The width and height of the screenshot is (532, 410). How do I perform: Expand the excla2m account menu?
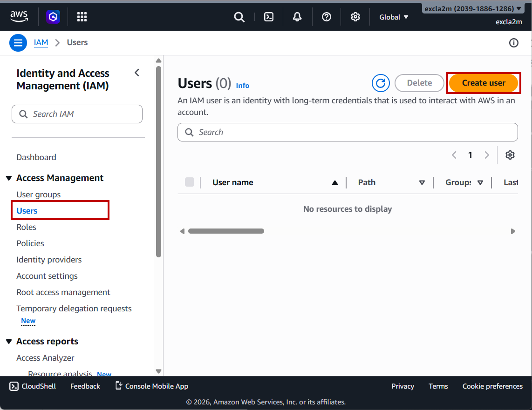click(x=473, y=9)
